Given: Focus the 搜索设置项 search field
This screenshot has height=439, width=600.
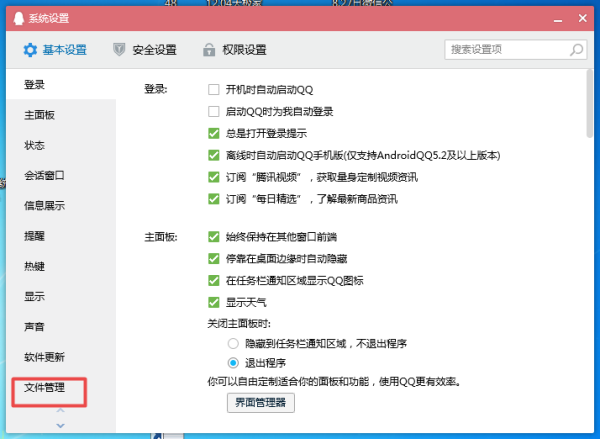Looking at the screenshot, I should [515, 49].
